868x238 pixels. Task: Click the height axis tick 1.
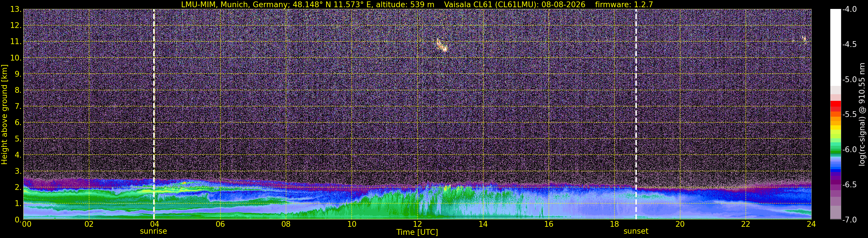click(x=18, y=203)
